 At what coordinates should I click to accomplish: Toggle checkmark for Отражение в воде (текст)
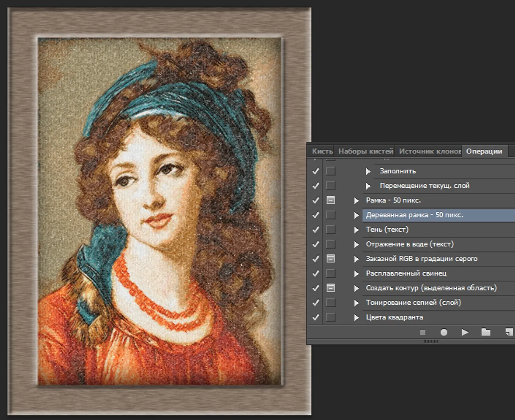coord(316,244)
